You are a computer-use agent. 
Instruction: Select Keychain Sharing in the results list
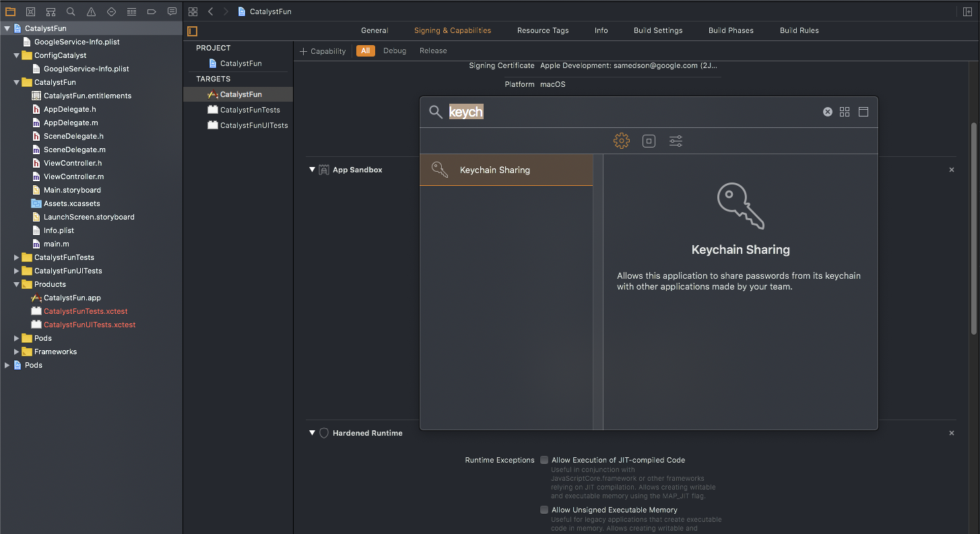[x=506, y=170]
